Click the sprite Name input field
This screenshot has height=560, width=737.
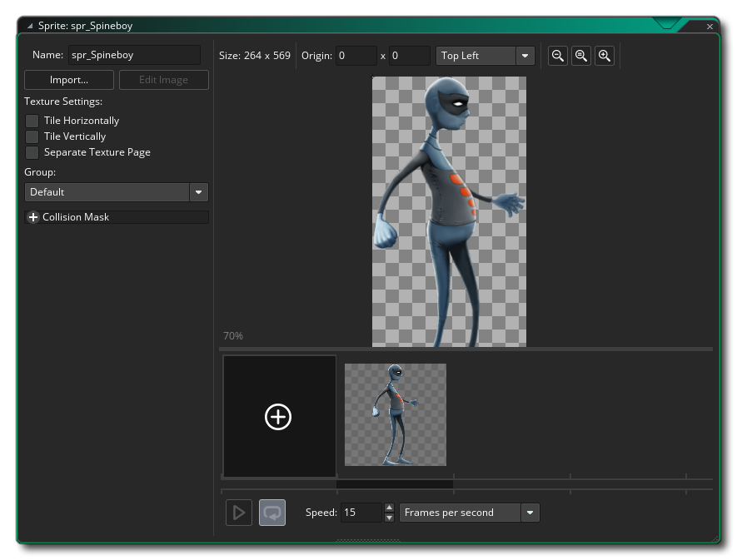point(135,55)
